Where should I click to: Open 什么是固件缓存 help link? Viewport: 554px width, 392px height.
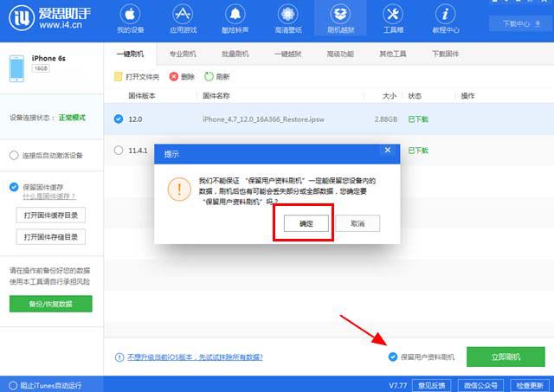pyautogui.click(x=49, y=196)
